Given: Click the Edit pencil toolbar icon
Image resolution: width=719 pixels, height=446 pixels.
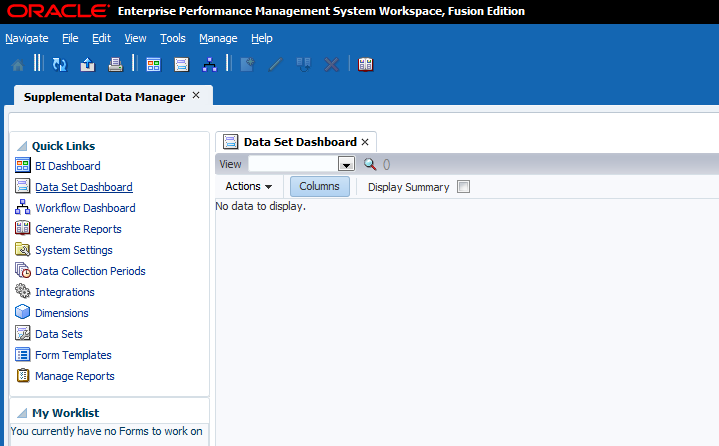Looking at the screenshot, I should coord(276,65).
